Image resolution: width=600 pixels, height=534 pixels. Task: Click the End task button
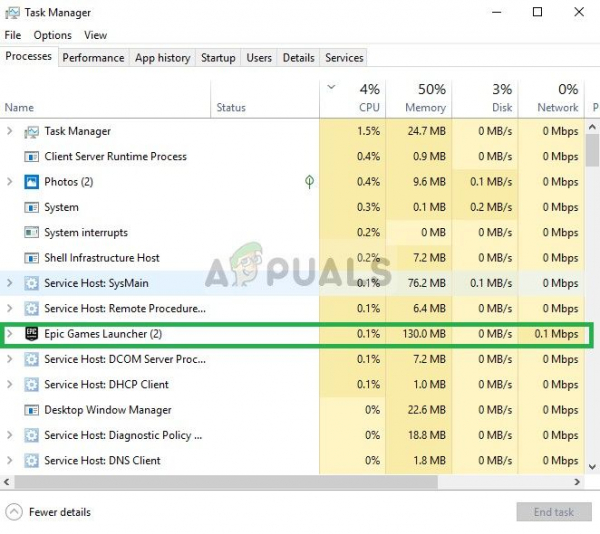[x=554, y=512]
